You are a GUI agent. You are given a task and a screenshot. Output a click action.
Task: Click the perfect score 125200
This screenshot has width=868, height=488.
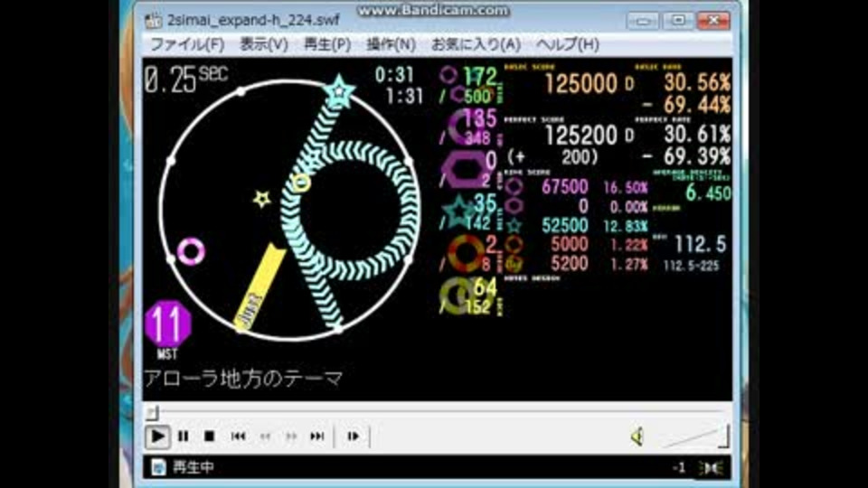[580, 135]
